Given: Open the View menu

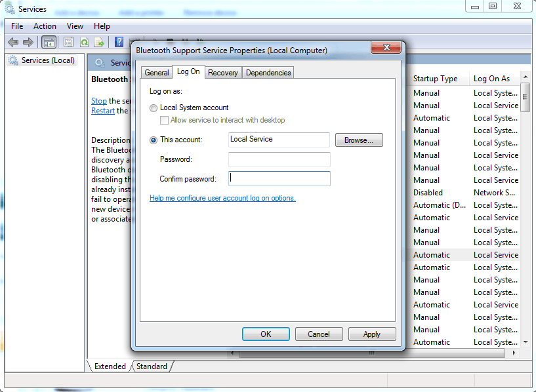Looking at the screenshot, I should pos(75,26).
